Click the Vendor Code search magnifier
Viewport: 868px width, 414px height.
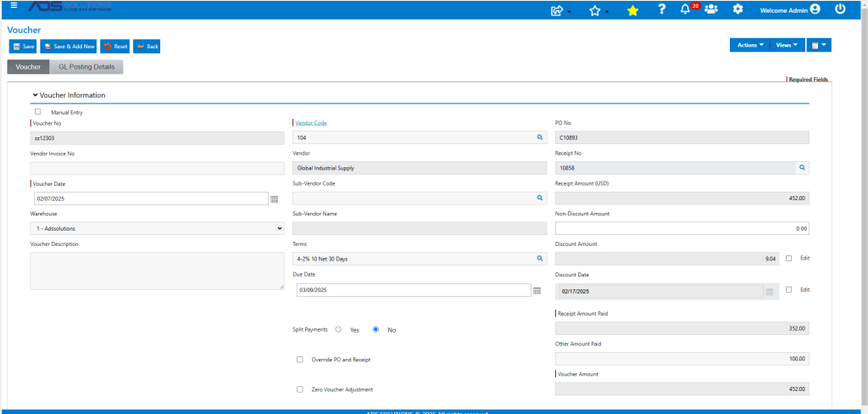click(540, 137)
